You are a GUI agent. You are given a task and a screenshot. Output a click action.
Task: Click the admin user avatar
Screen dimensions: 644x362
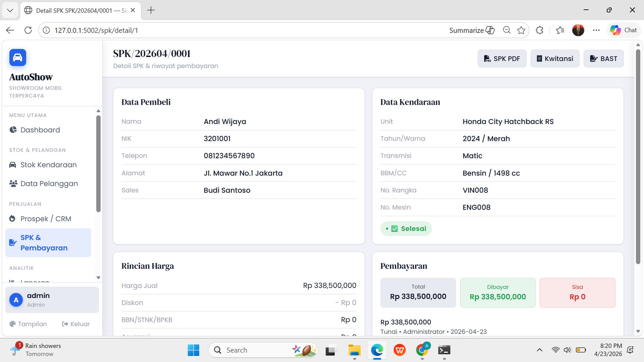click(x=16, y=300)
